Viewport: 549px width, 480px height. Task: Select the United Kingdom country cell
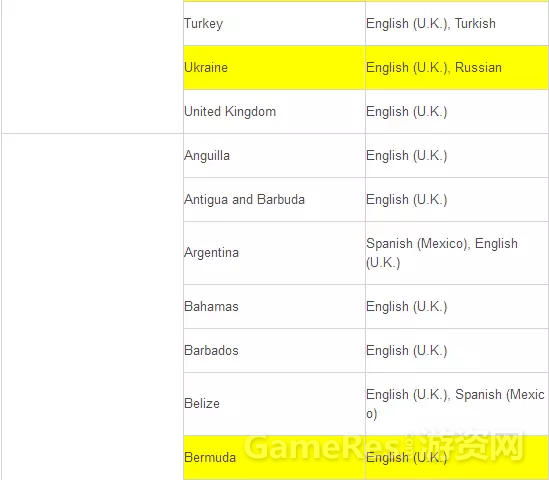click(x=274, y=112)
